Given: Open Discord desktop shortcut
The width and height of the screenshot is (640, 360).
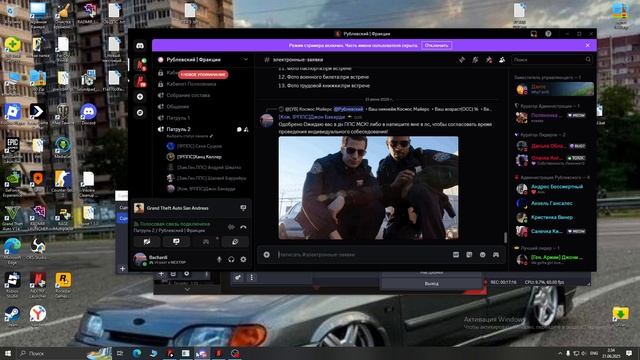Looking at the screenshot, I should (88, 114).
